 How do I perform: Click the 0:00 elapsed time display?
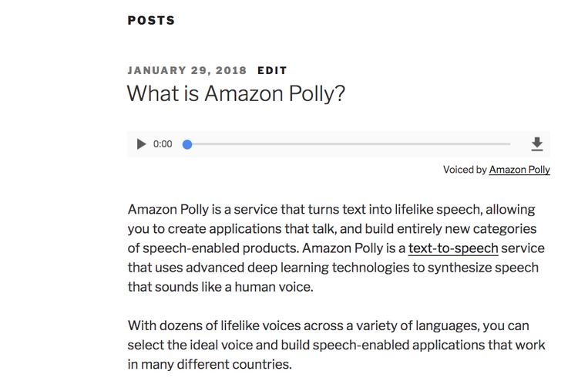tap(163, 144)
